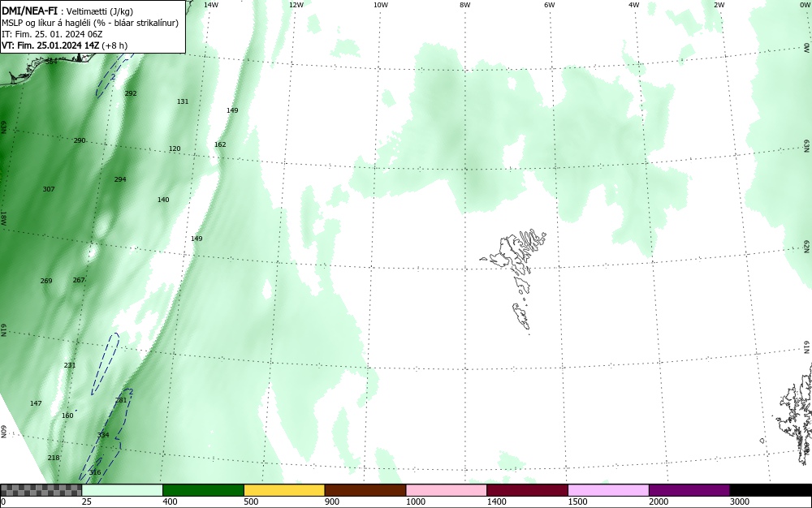Image resolution: width=812 pixels, height=508 pixels.
Task: Select the pink 1000–1400 legend swatch
Action: (447, 490)
